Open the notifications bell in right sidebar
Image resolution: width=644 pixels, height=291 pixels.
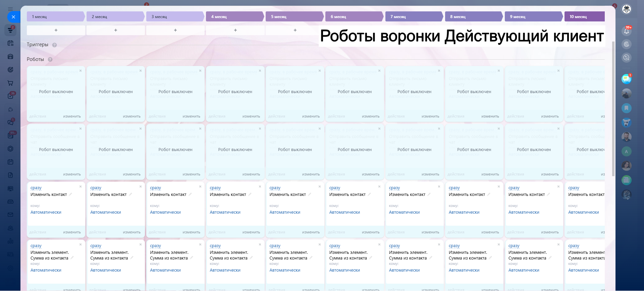click(x=626, y=31)
